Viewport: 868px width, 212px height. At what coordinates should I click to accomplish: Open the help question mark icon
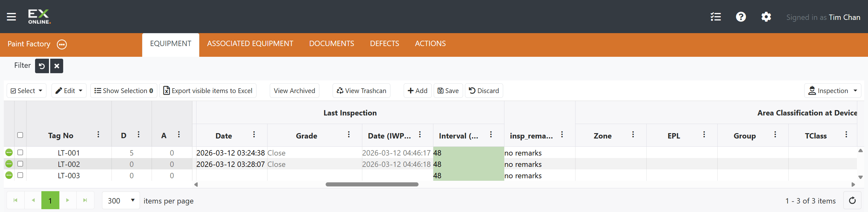pyautogui.click(x=741, y=17)
